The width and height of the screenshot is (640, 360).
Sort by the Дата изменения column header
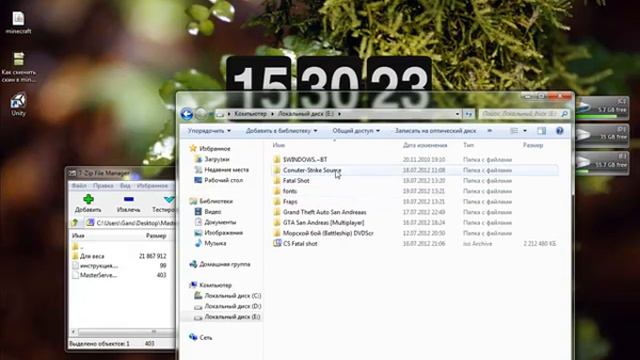[x=425, y=145]
